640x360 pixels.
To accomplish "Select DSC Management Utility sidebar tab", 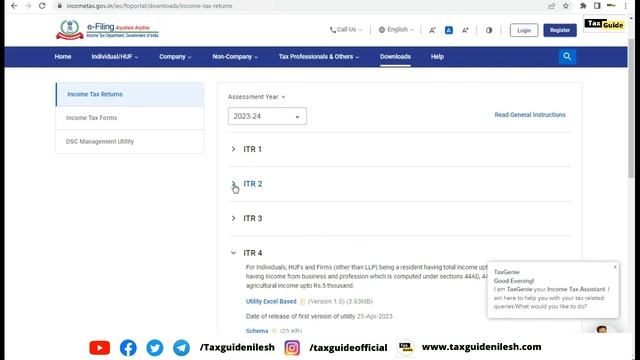I will pyautogui.click(x=130, y=142).
